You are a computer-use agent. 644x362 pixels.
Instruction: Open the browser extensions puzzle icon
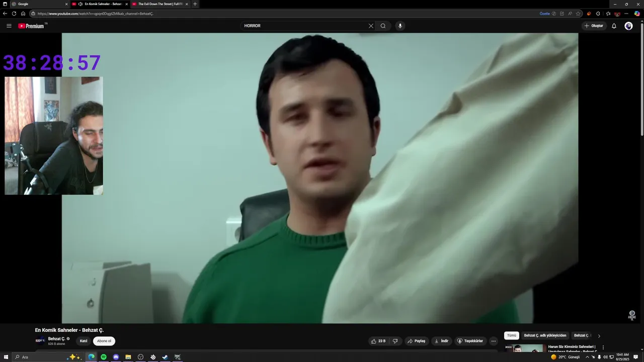[x=598, y=14]
